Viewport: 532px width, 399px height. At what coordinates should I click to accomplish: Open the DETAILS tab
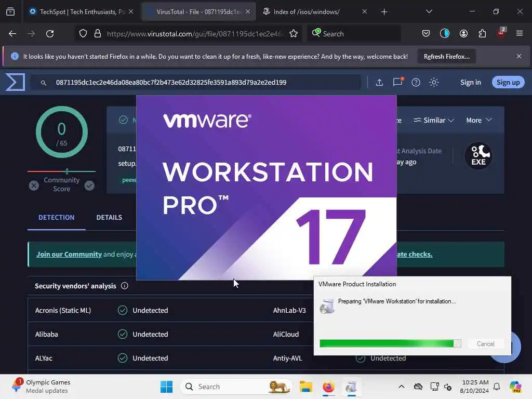click(x=109, y=218)
